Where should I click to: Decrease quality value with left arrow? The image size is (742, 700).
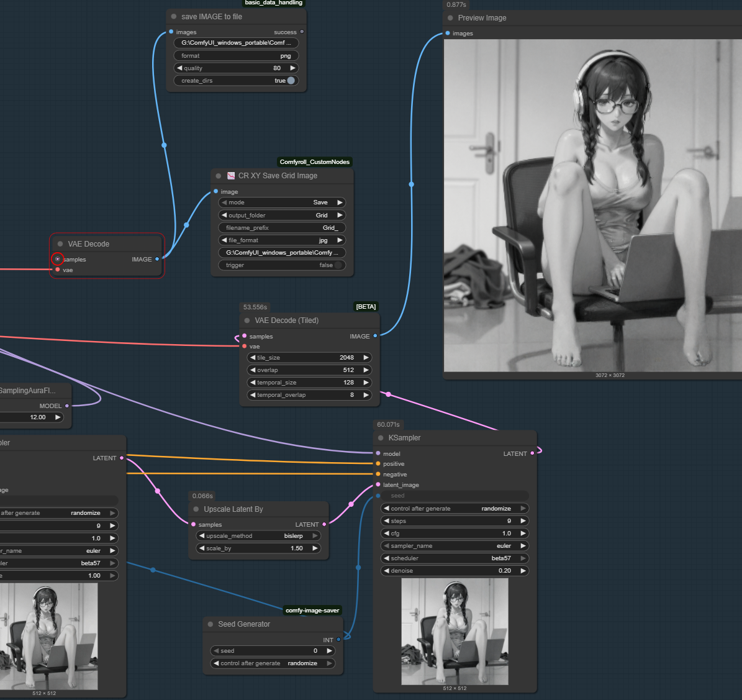click(179, 68)
